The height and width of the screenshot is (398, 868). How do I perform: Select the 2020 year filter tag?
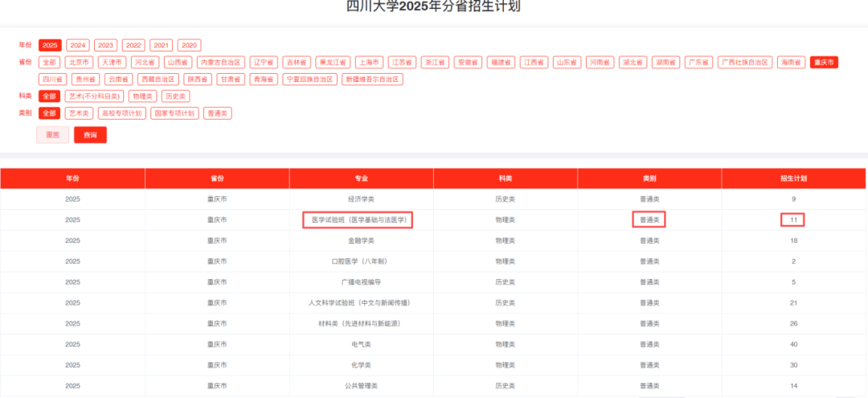pyautogui.click(x=190, y=45)
